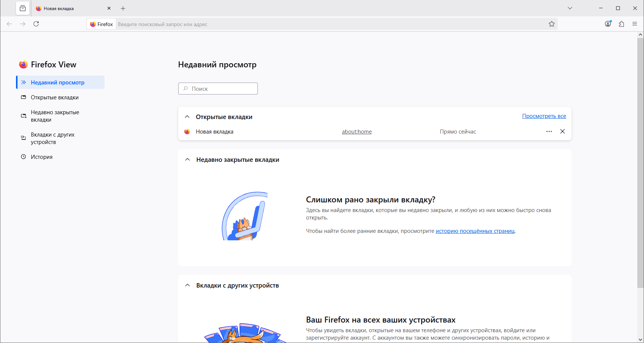The image size is (644, 343).
Task: Click the Просмотреть все link
Action: pyautogui.click(x=544, y=116)
